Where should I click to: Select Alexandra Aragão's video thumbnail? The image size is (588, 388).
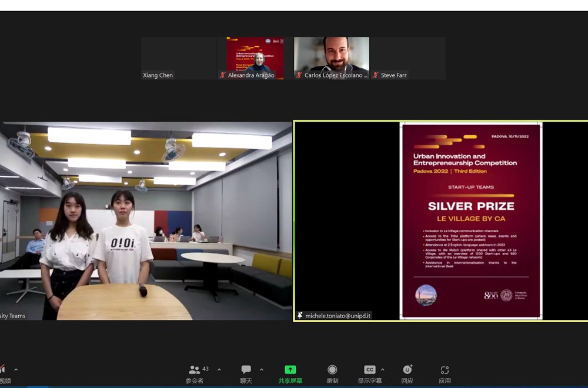click(255, 58)
